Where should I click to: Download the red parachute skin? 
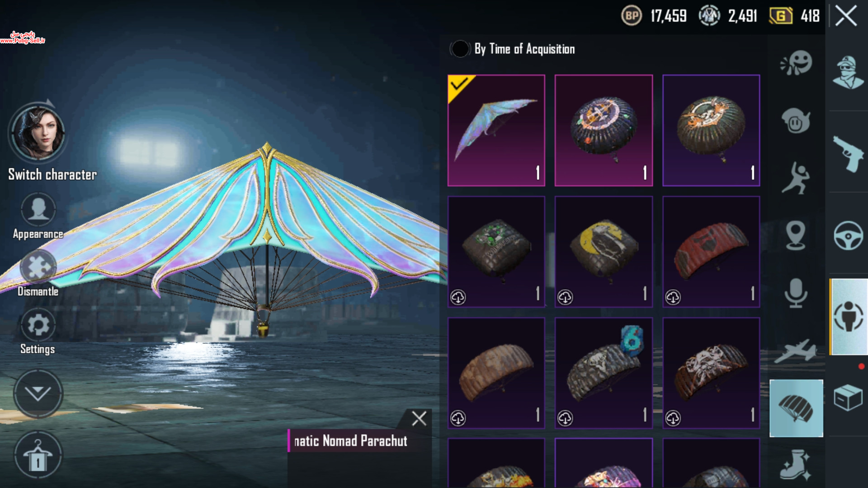(x=673, y=297)
